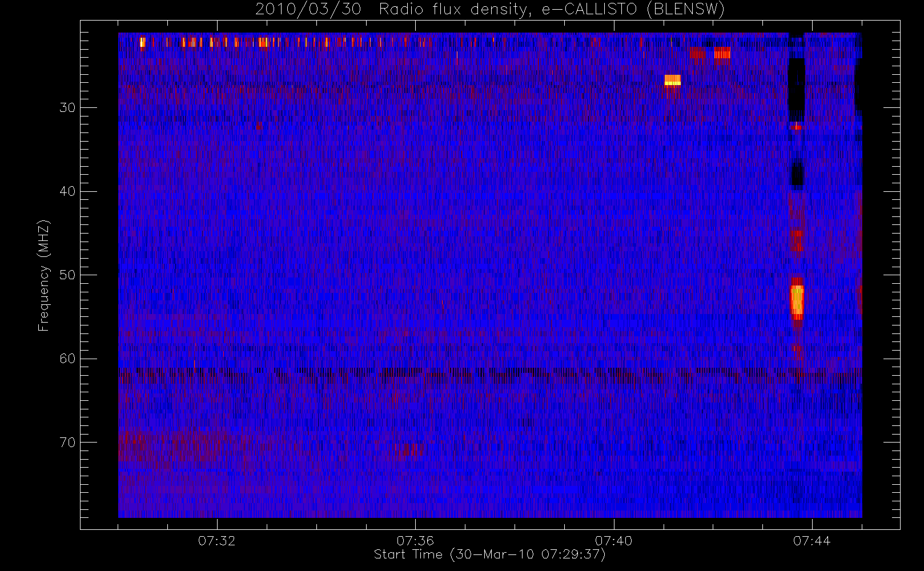The image size is (924, 571).
Task: Click the 40 MHz frequency tick label
Action: pos(67,191)
